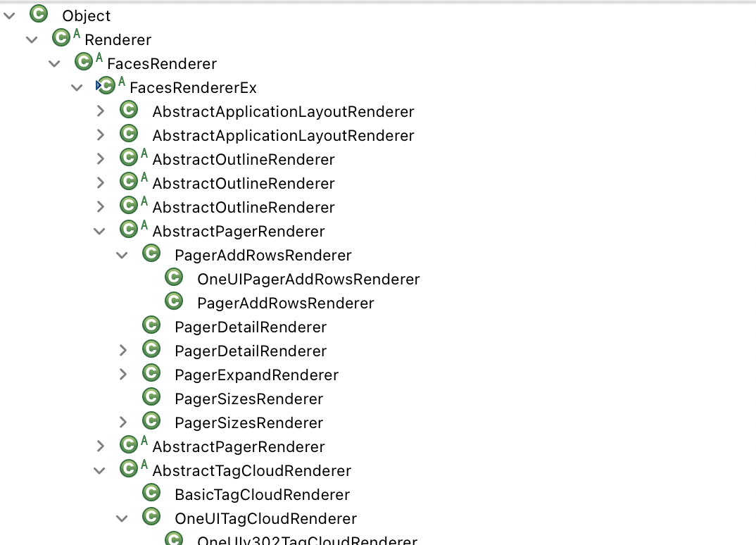
Task: Collapse the OneUITagCloudRenderer node
Action: (x=122, y=518)
